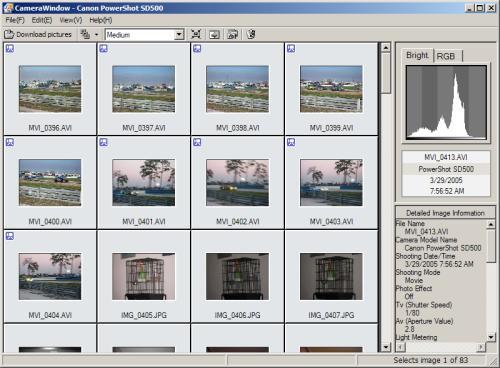The height and width of the screenshot is (368, 500).
Task: Click the delete image trash icon
Action: click(251, 34)
